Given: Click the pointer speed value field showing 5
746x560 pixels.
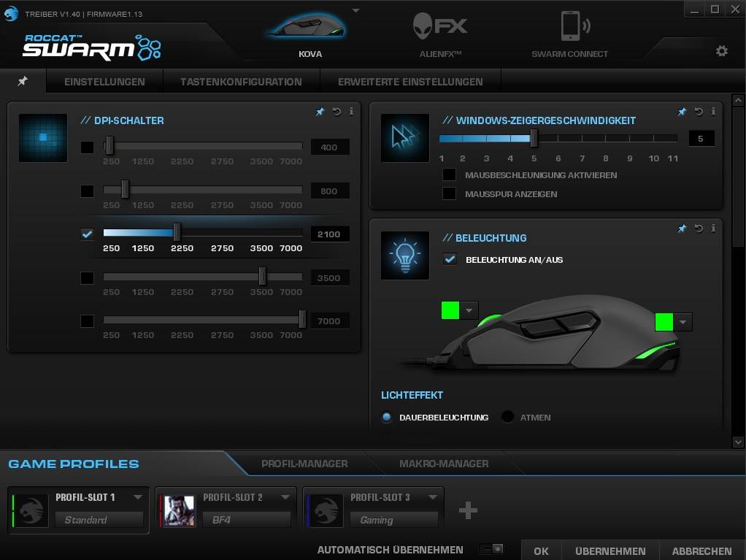Looking at the screenshot, I should point(701,139).
